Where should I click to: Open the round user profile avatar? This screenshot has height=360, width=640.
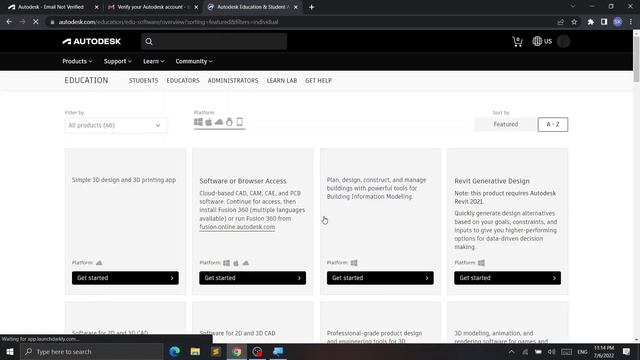(563, 41)
